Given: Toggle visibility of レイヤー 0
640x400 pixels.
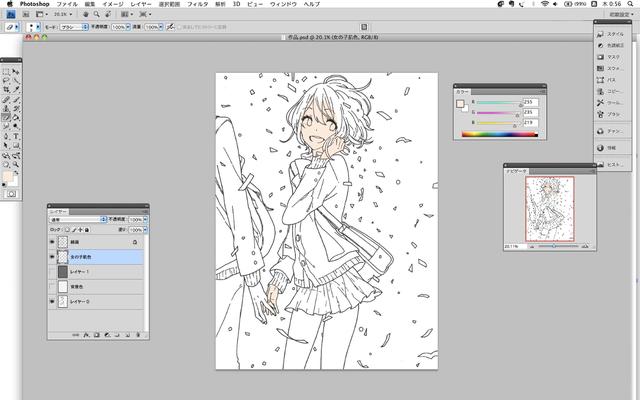Looking at the screenshot, I should tap(53, 300).
